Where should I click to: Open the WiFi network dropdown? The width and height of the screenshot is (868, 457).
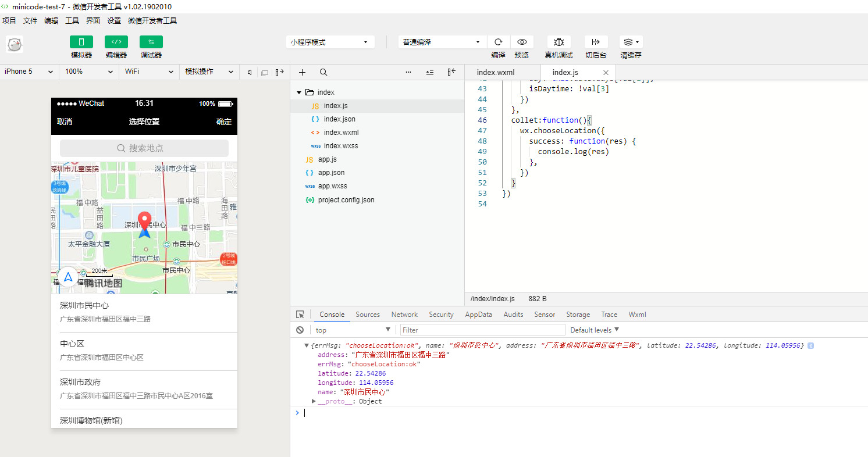tap(148, 72)
